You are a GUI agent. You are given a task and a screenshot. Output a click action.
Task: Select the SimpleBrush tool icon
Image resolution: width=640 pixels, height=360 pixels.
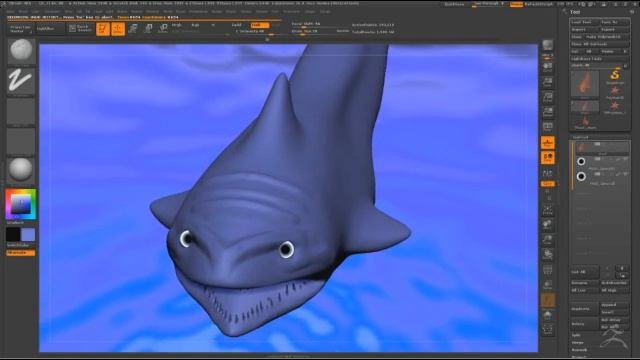(614, 75)
